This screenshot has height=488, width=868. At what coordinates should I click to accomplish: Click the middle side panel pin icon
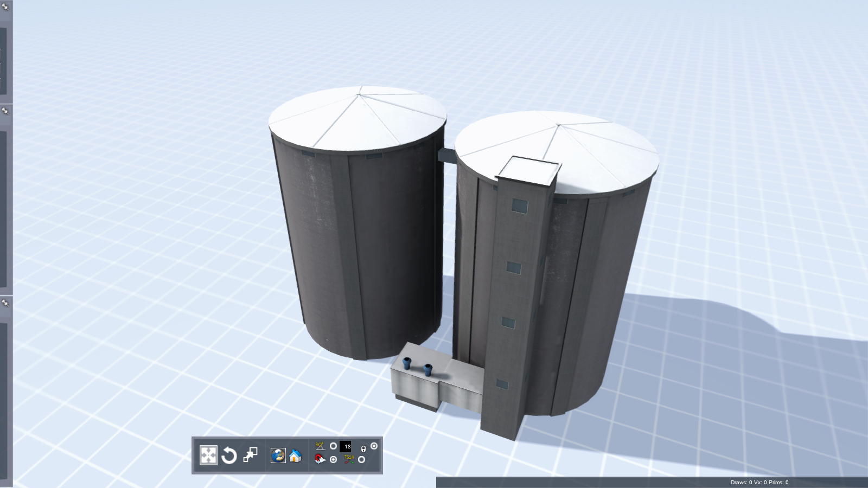(5, 111)
